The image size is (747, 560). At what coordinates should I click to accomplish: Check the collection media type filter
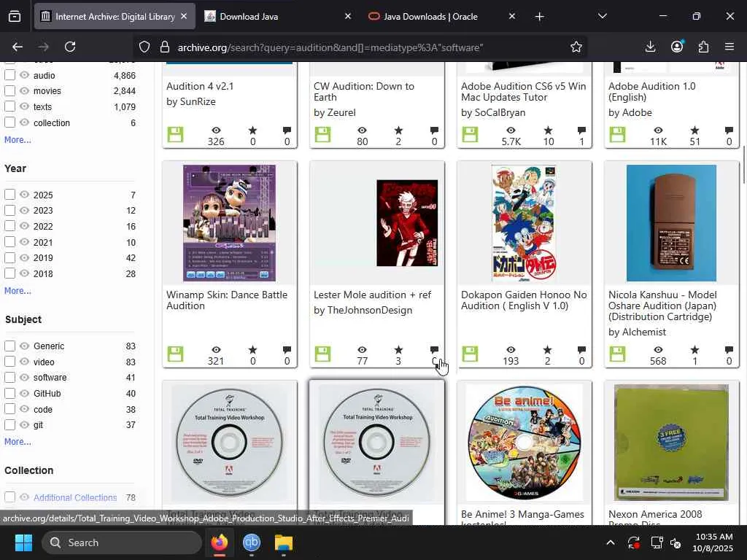(9, 122)
